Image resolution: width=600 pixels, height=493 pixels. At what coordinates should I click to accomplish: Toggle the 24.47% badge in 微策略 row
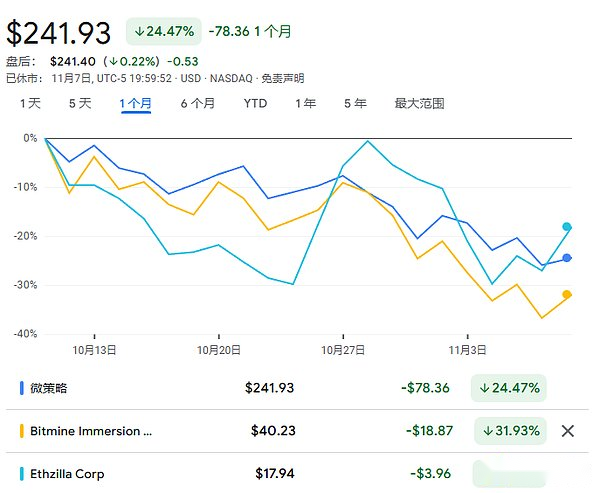tap(510, 388)
